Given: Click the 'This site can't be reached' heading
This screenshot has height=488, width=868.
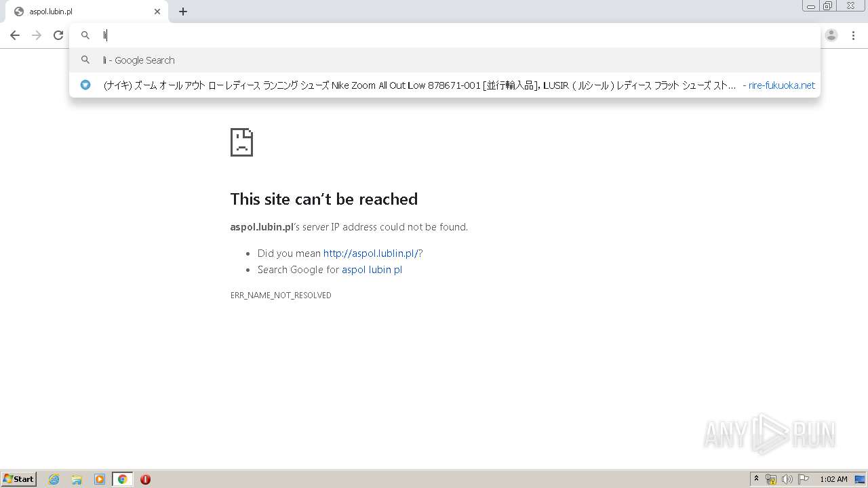Looking at the screenshot, I should (x=324, y=199).
